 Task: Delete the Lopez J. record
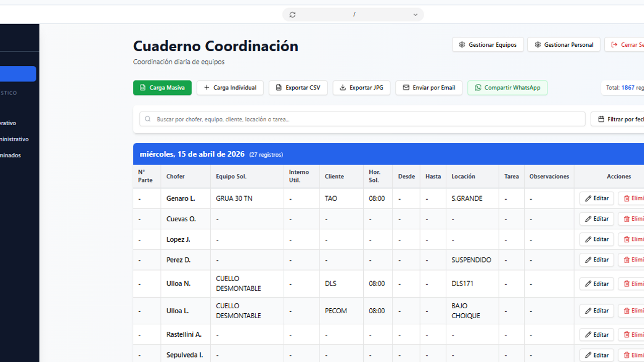click(x=631, y=239)
